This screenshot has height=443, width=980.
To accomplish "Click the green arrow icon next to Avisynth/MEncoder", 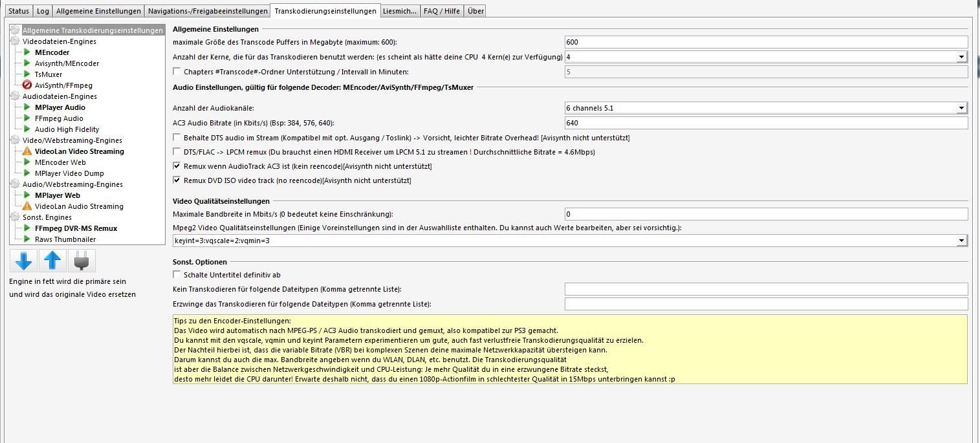I will point(27,63).
